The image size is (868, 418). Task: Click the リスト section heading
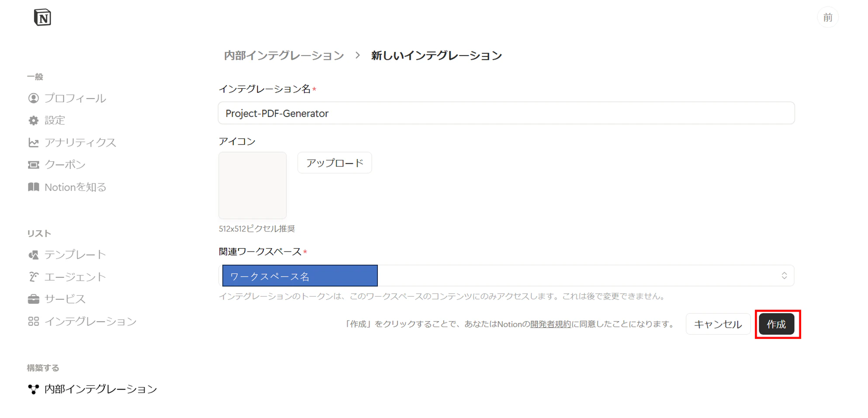39,234
